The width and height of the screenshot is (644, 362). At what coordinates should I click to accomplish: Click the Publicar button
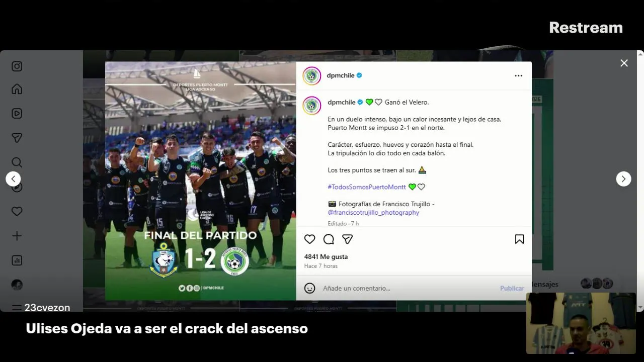point(512,288)
